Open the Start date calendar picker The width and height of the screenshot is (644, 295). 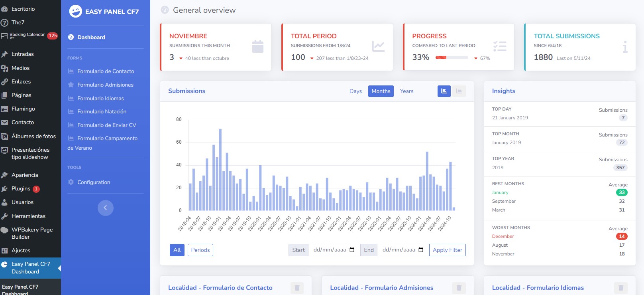click(x=352, y=250)
